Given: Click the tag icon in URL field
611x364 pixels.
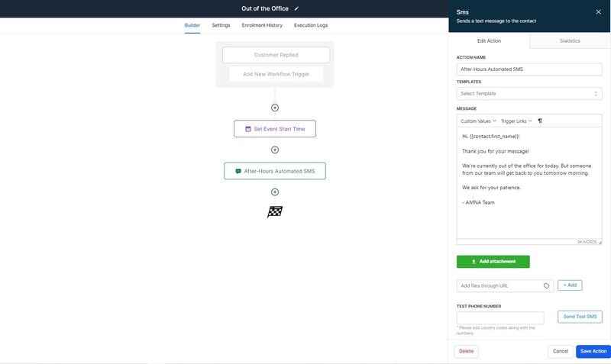Looking at the screenshot, I should click(x=546, y=285).
